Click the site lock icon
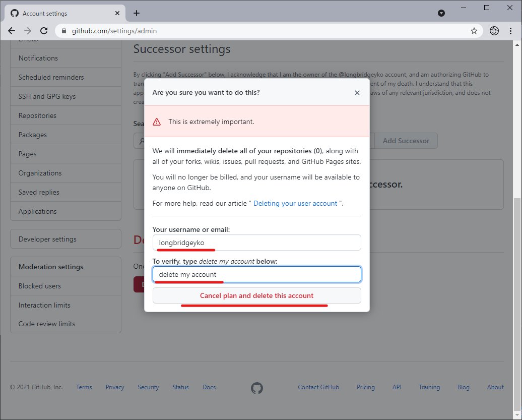The height and width of the screenshot is (420, 522). (64, 31)
